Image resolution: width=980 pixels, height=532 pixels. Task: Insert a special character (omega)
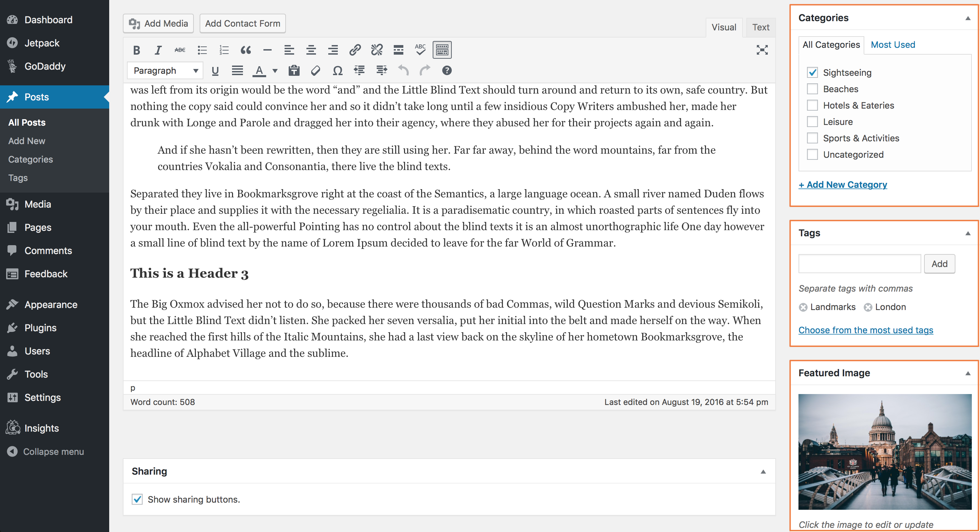point(337,71)
